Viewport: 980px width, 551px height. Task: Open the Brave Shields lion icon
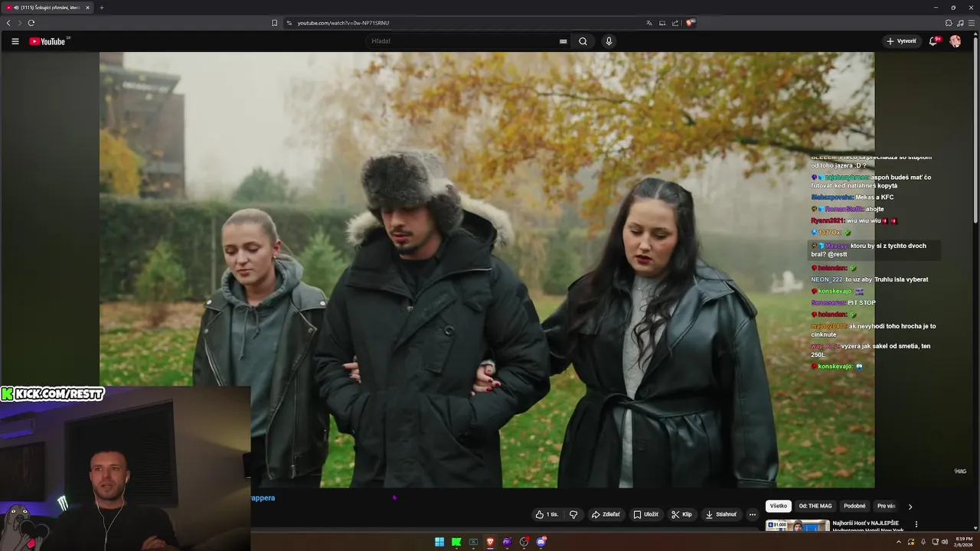[x=690, y=23]
